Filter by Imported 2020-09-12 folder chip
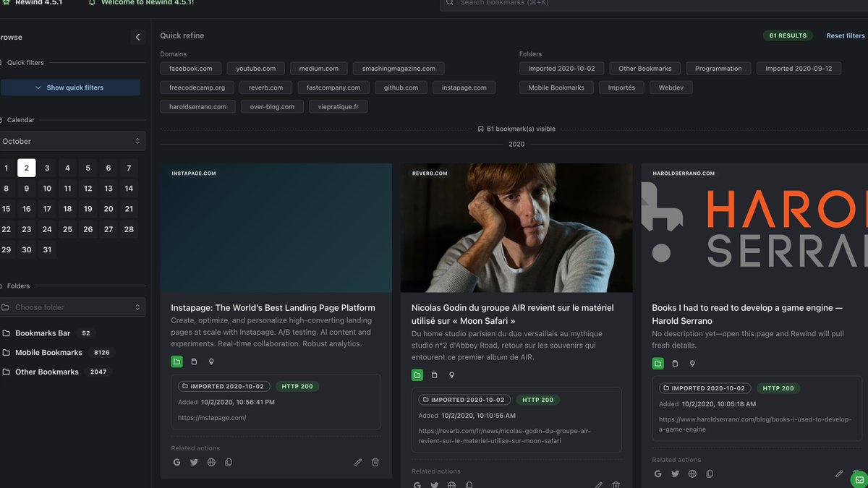868x488 pixels. coord(799,69)
